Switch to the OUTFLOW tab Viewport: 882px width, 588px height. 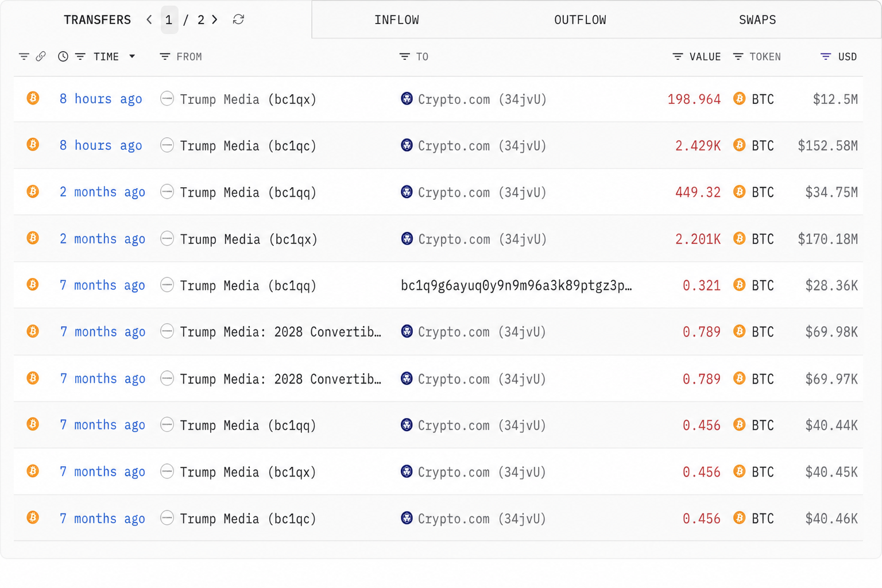(580, 20)
